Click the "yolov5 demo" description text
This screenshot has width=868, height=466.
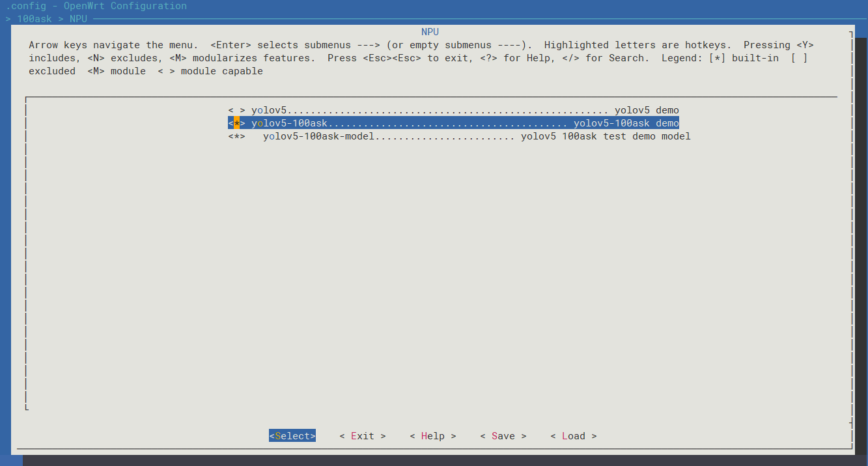(647, 110)
